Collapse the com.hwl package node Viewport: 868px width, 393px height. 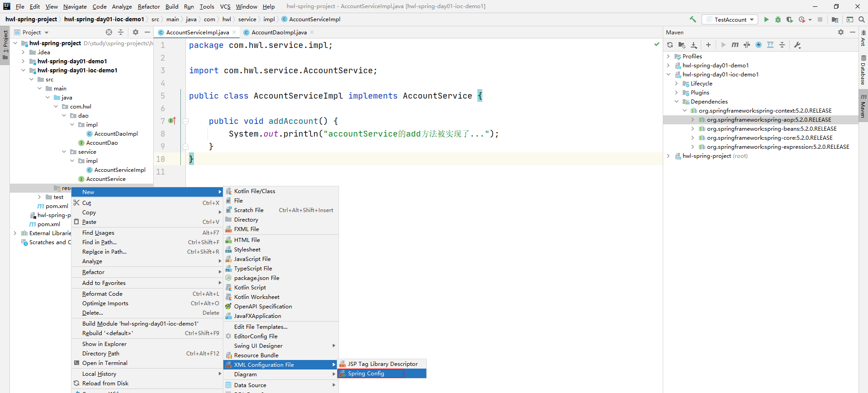point(56,107)
